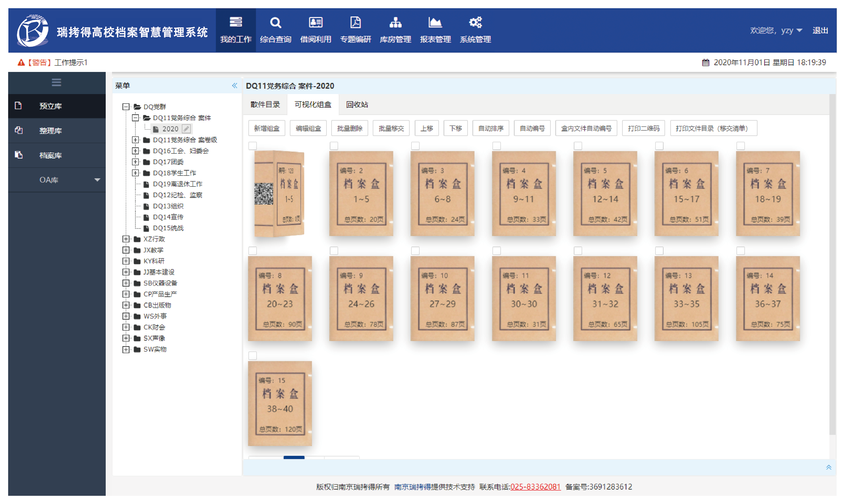Expand the XZ行政 tree node
This screenshot has width=845, height=504.
(126, 239)
